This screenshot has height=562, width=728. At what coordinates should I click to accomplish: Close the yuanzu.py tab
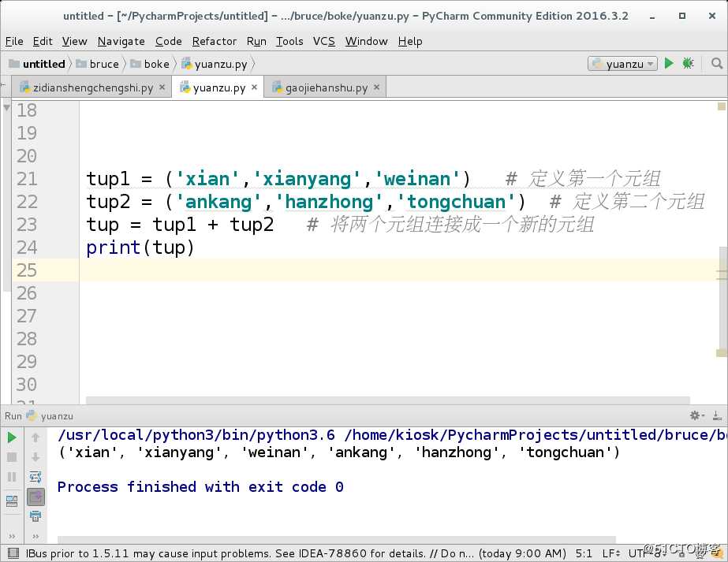254,87
